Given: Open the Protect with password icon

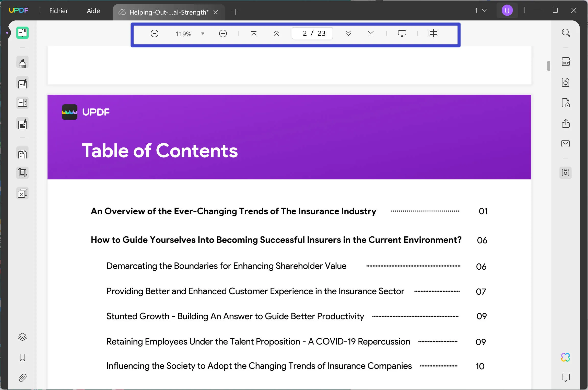Looking at the screenshot, I should coord(566,103).
